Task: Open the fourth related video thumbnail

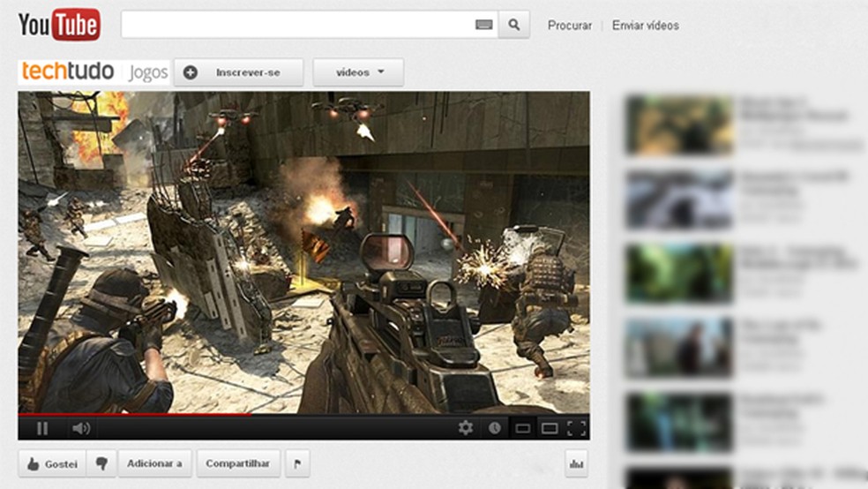Action: point(678,348)
